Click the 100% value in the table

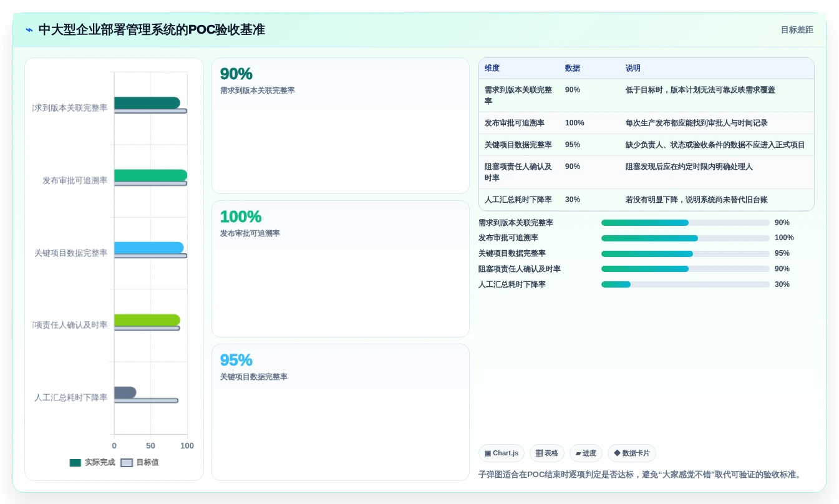pyautogui.click(x=575, y=123)
